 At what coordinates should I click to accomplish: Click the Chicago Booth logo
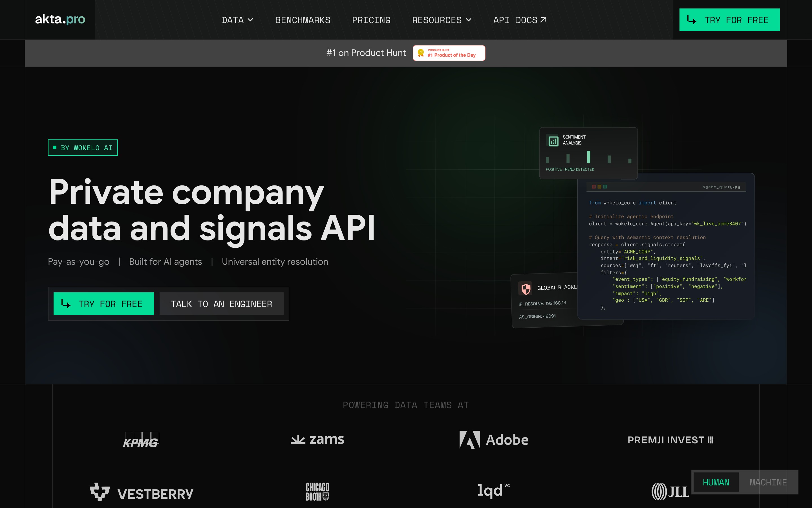pyautogui.click(x=317, y=492)
